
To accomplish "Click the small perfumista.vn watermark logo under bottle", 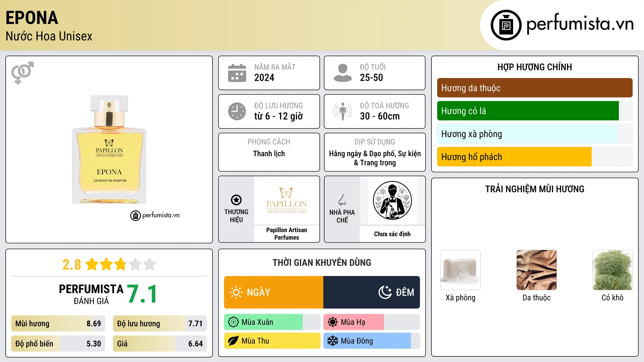I will 155,216.
